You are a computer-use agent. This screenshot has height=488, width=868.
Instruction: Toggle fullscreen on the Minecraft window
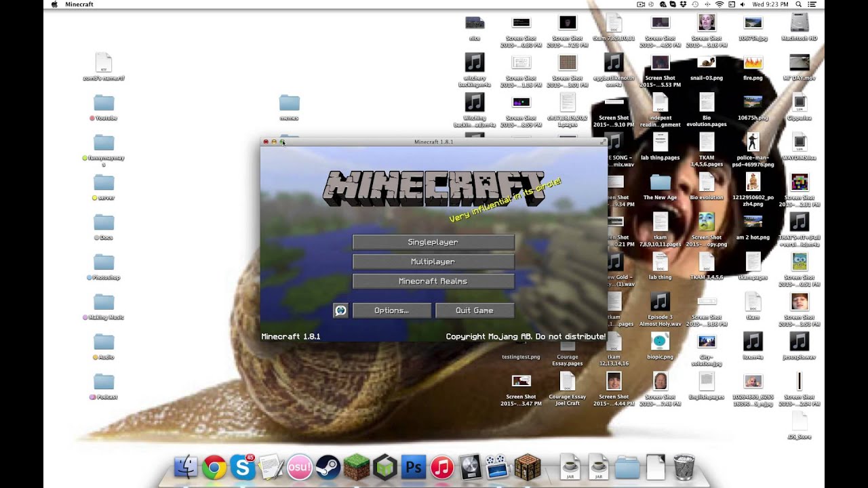[602, 142]
